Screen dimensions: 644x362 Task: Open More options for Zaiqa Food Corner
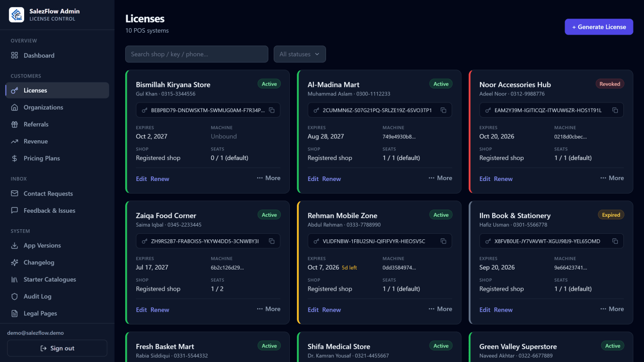point(269,309)
